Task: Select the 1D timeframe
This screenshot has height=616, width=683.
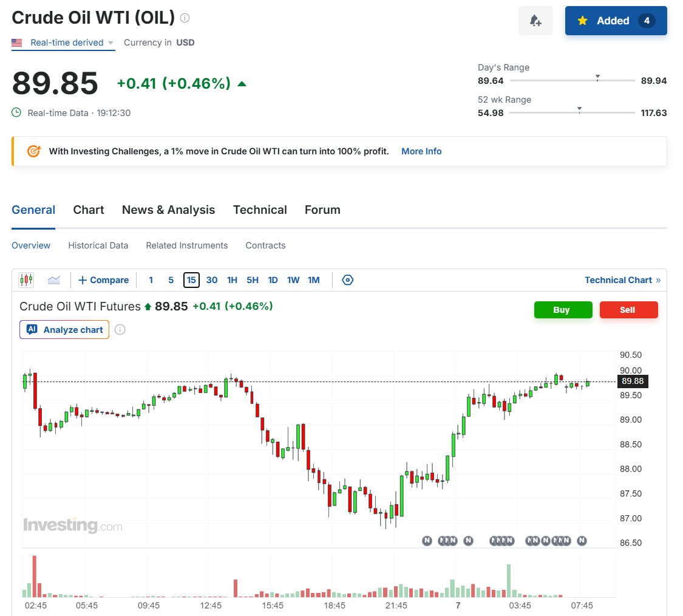Action: tap(273, 280)
